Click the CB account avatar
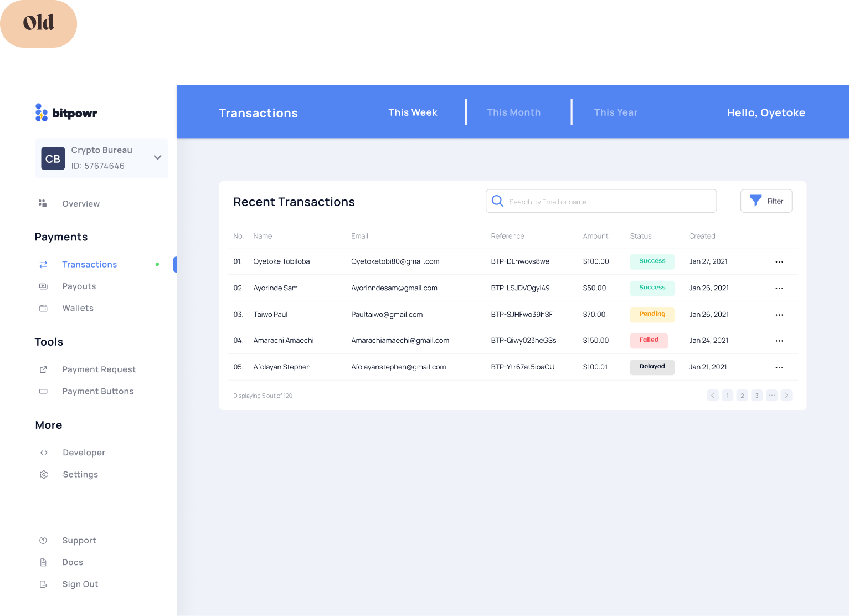 pyautogui.click(x=53, y=159)
